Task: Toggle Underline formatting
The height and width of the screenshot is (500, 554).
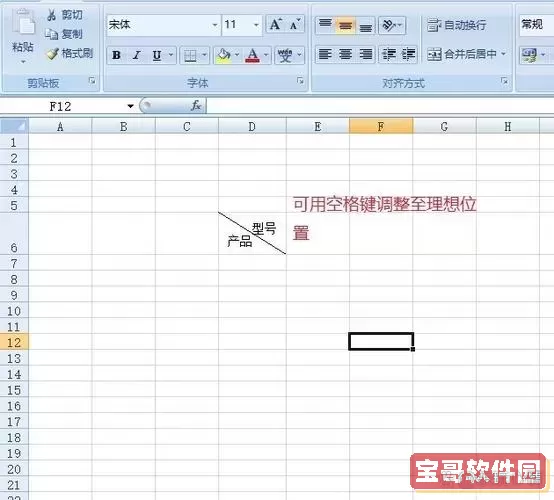Action: [157, 55]
